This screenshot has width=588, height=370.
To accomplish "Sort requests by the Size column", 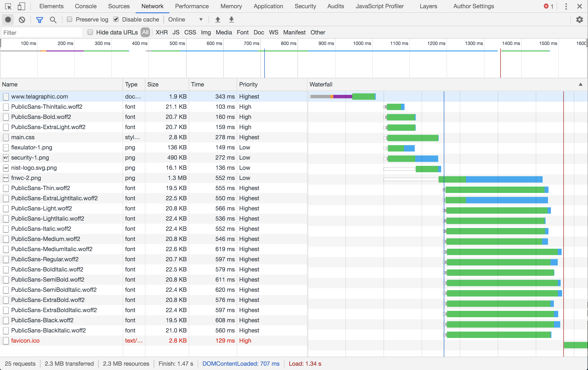I will [167, 84].
